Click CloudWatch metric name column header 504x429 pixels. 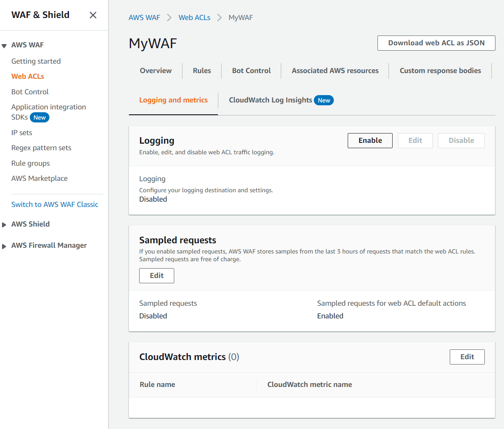click(x=310, y=385)
